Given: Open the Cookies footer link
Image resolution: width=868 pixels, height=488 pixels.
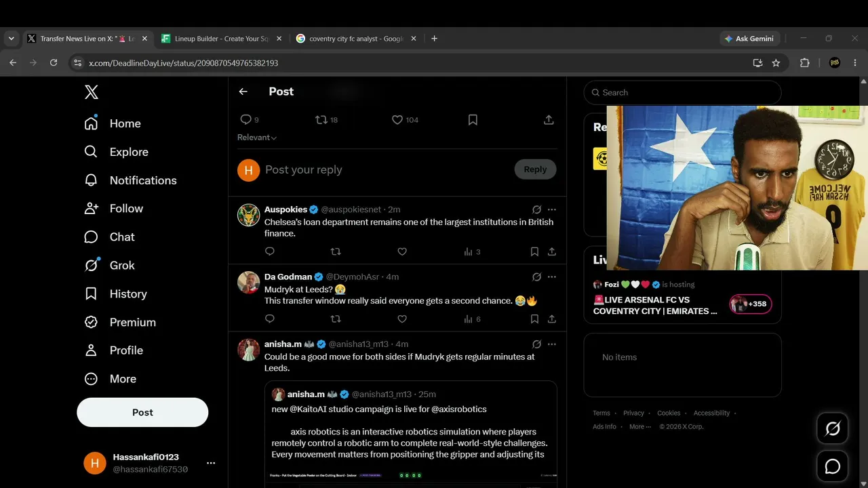Looking at the screenshot, I should click(x=669, y=413).
